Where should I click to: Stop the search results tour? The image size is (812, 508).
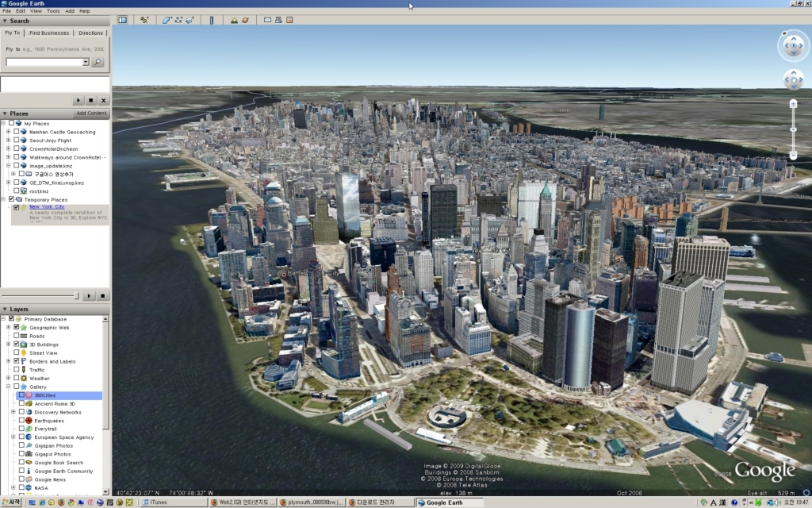pos(90,101)
